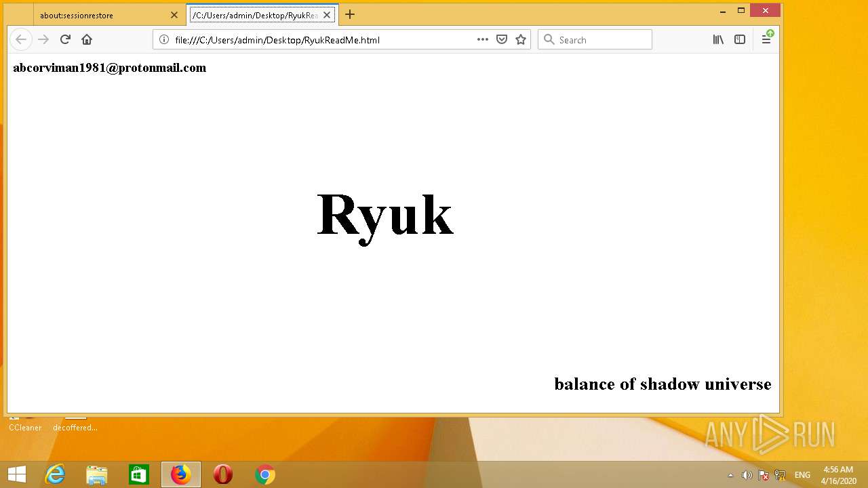Screen dimensions: 868x488
Task: Close the RyukReadMe tab
Action: pos(327,15)
